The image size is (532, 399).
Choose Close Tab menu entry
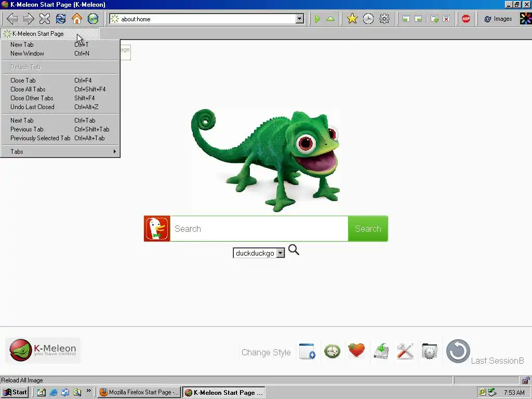tap(60, 81)
